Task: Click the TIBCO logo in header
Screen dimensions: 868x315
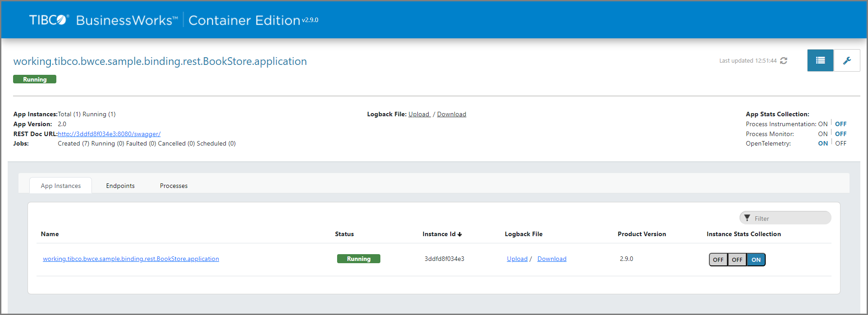Action: [x=49, y=20]
